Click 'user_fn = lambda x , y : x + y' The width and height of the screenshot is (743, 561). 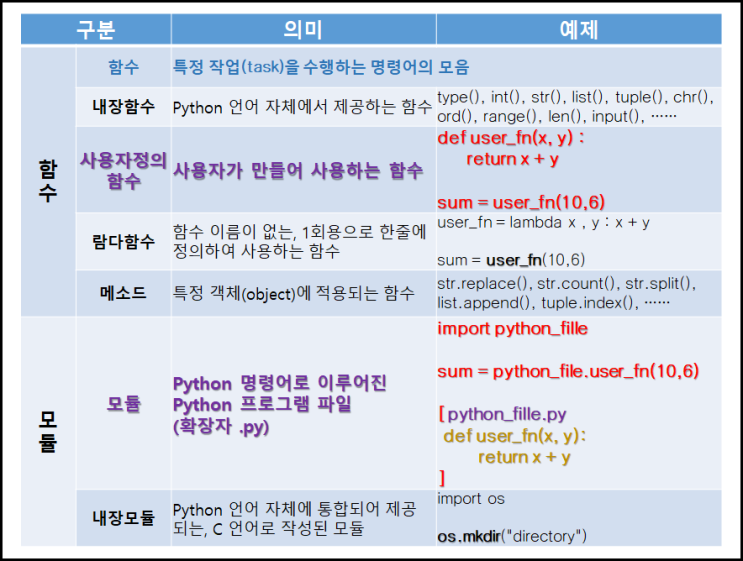(x=544, y=223)
